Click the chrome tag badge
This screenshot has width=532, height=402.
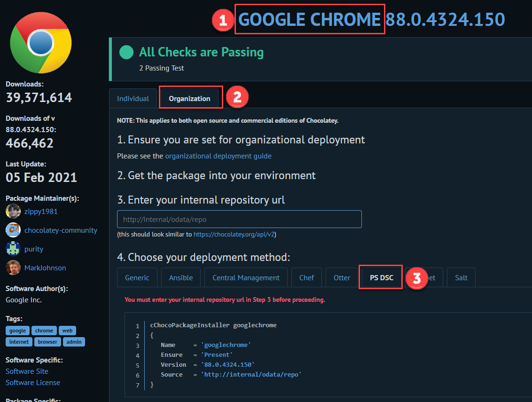click(x=44, y=330)
